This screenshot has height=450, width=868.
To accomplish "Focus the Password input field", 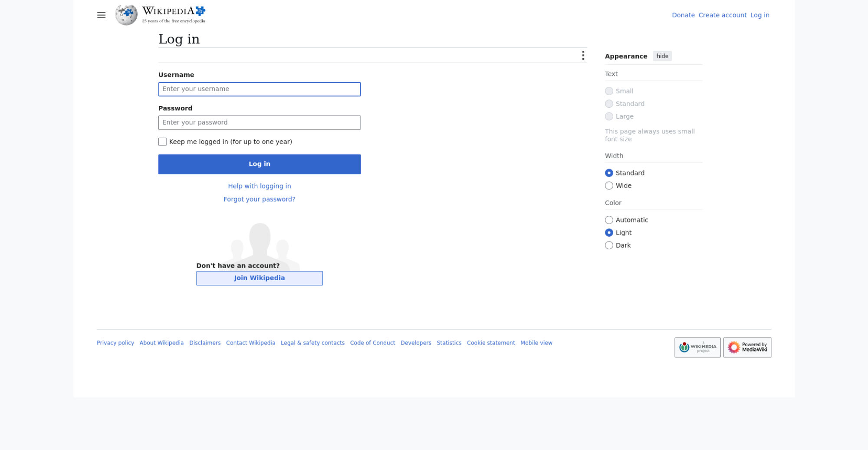I will 260,122.
